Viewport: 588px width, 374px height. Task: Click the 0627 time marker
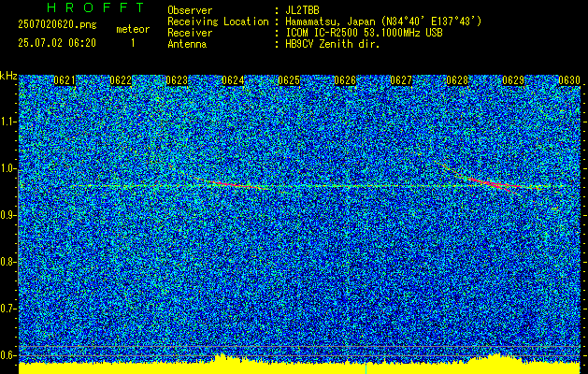pos(401,80)
